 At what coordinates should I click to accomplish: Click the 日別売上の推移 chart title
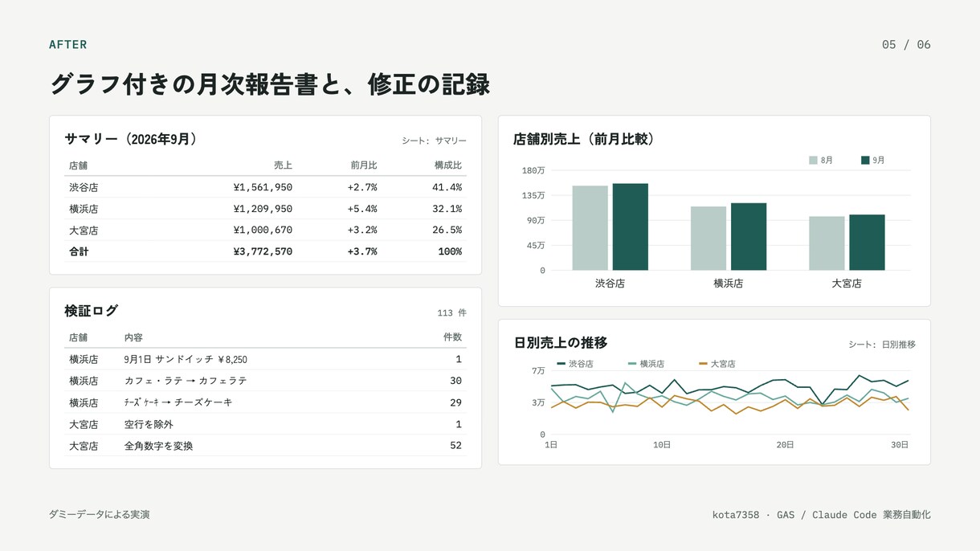[561, 343]
